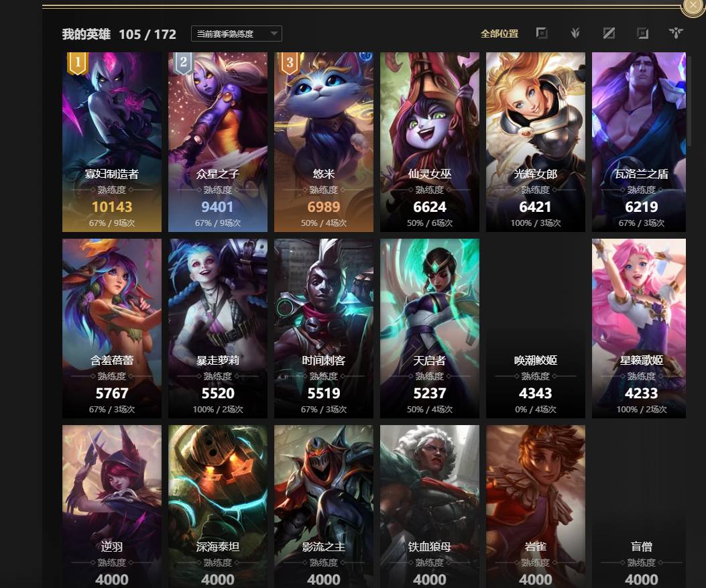Select the 暴走萝莉 champion card

[218, 329]
